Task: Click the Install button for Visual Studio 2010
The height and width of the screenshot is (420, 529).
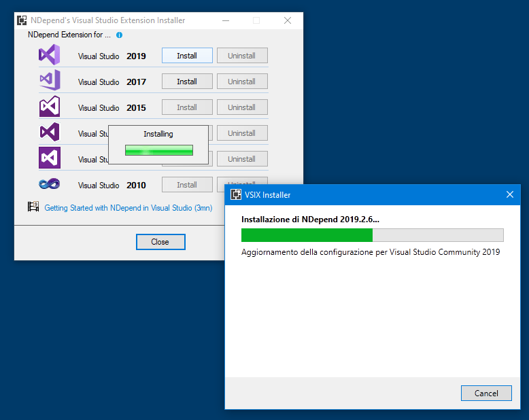Action: point(187,185)
